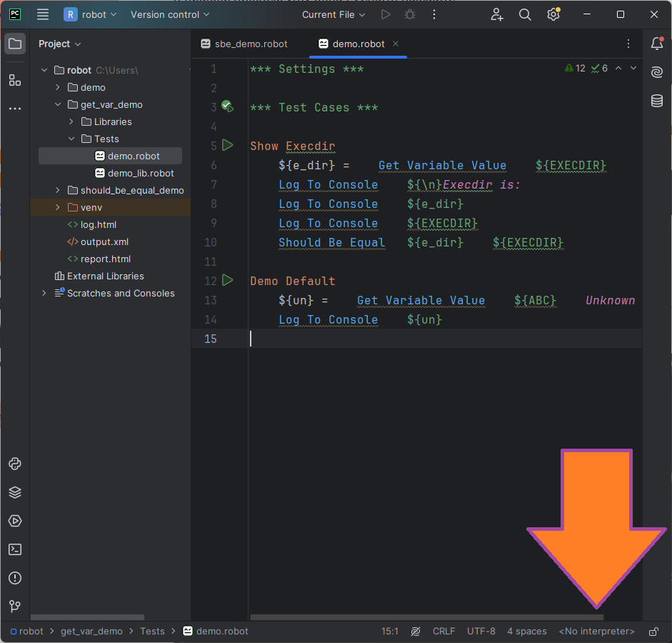Select demo_lib.robot in project tree
Screen dimensions: 672x643
[134, 173]
